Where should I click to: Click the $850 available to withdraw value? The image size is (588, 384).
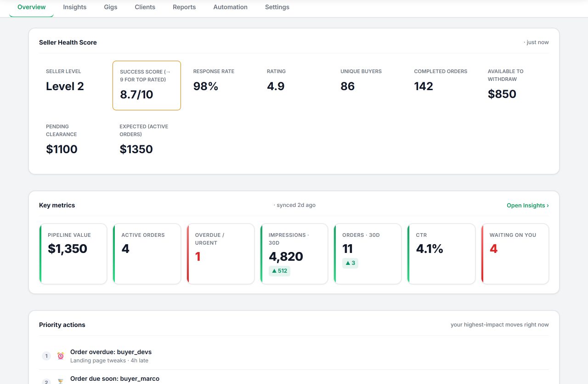tap(502, 94)
